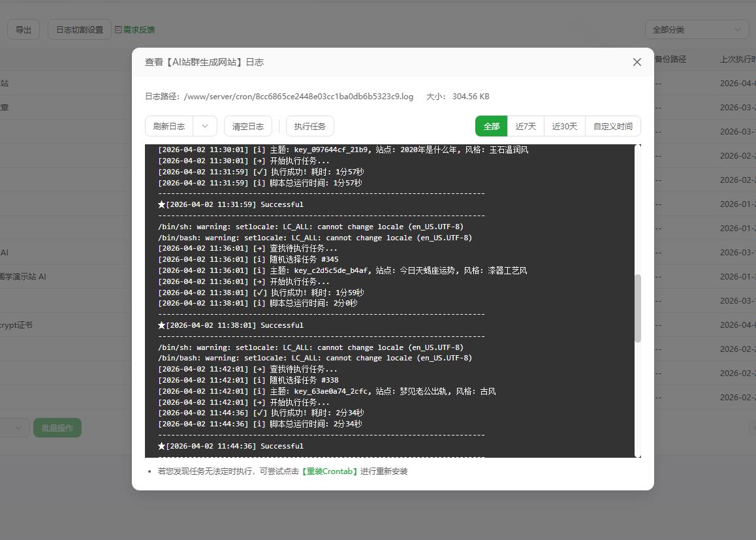Image resolution: width=756 pixels, height=540 pixels.
Task: Click the 备份路径 column header
Action: tap(670, 59)
